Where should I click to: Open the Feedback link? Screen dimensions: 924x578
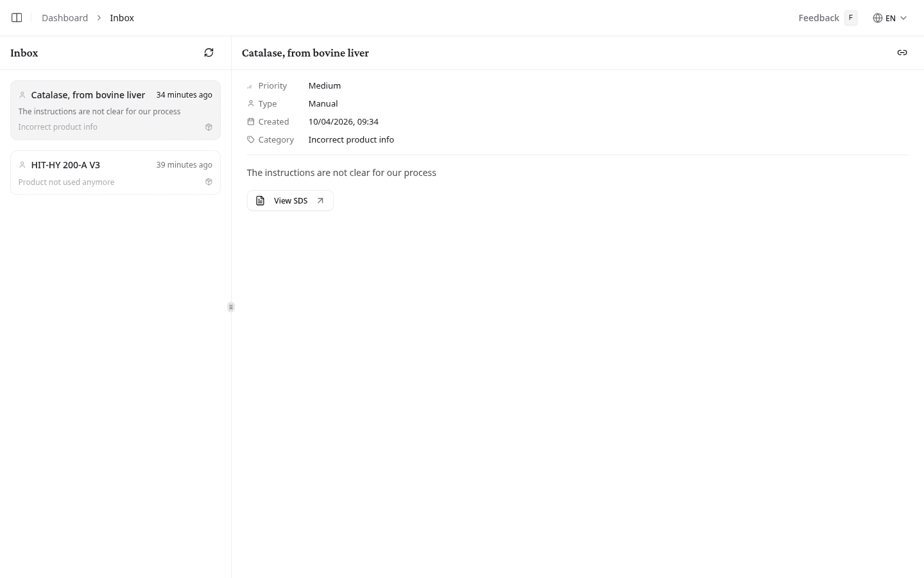tap(819, 17)
